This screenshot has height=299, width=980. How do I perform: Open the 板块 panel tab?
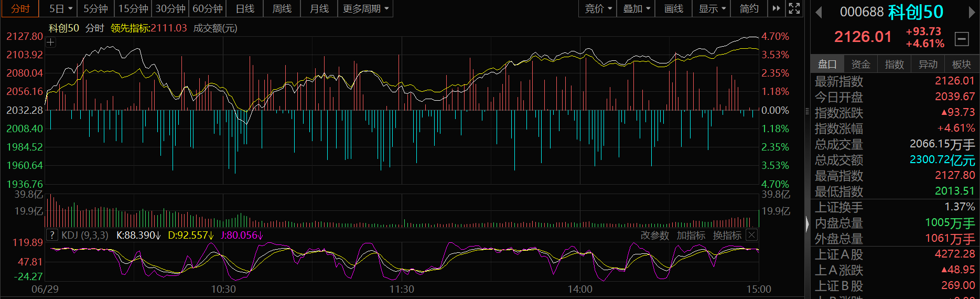tap(962, 64)
